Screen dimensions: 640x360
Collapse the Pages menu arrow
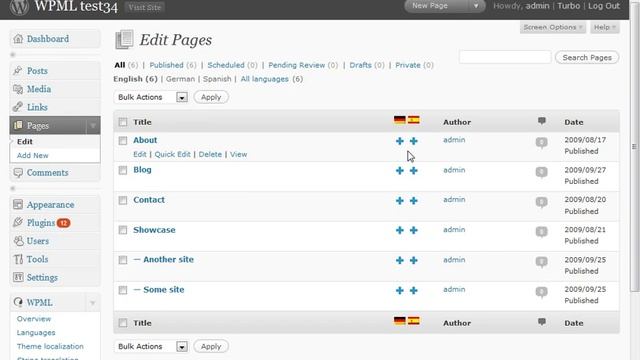point(93,126)
